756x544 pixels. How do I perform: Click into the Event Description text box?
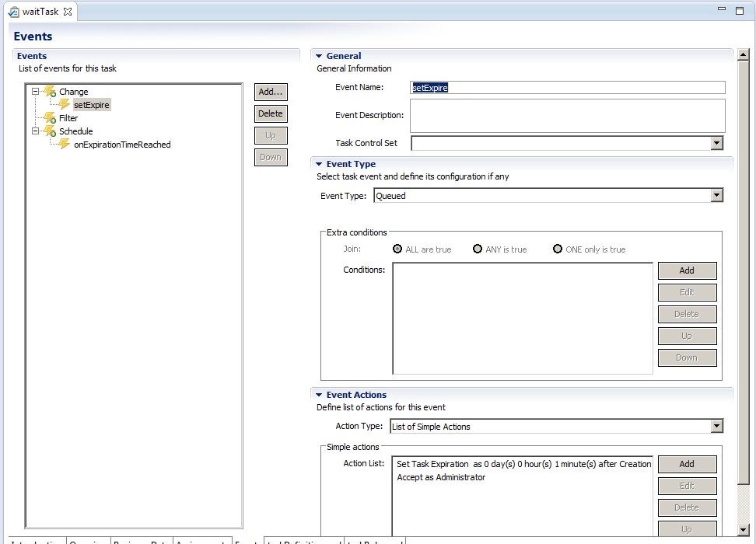(x=567, y=115)
